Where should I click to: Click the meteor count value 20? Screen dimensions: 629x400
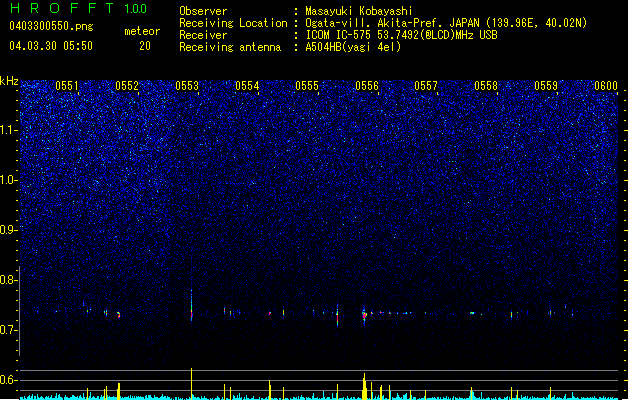click(145, 46)
